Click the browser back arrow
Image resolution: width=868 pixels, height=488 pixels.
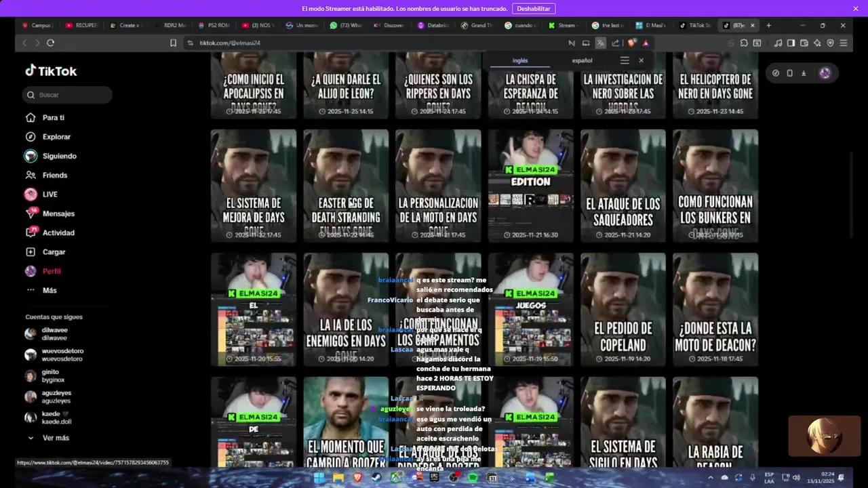(24, 43)
